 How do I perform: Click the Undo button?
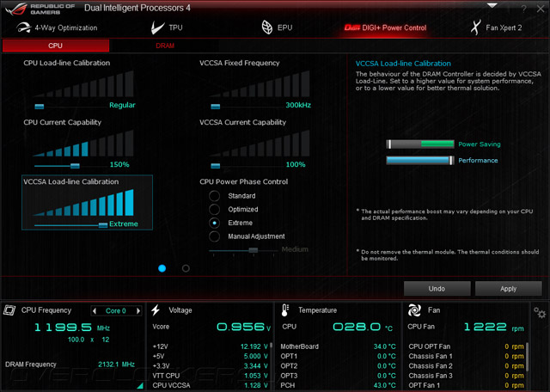(x=437, y=289)
